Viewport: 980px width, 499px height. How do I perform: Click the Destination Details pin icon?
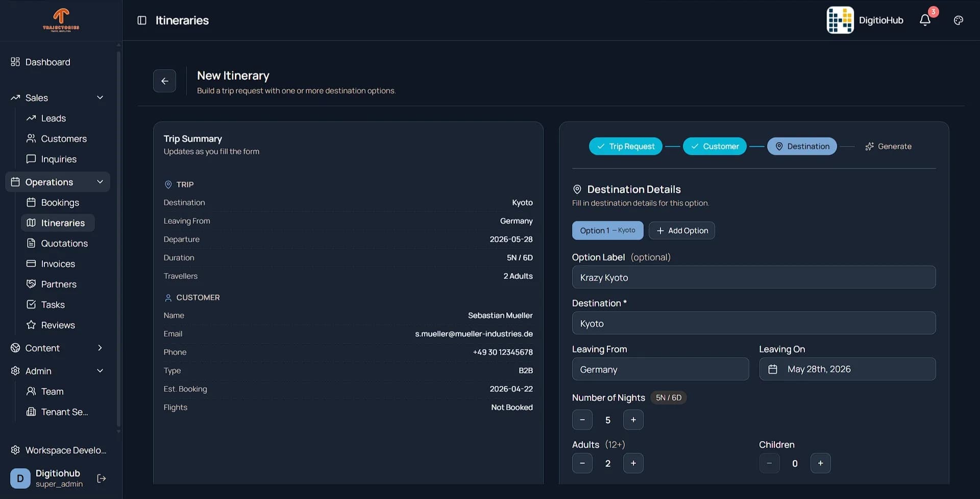click(x=577, y=189)
